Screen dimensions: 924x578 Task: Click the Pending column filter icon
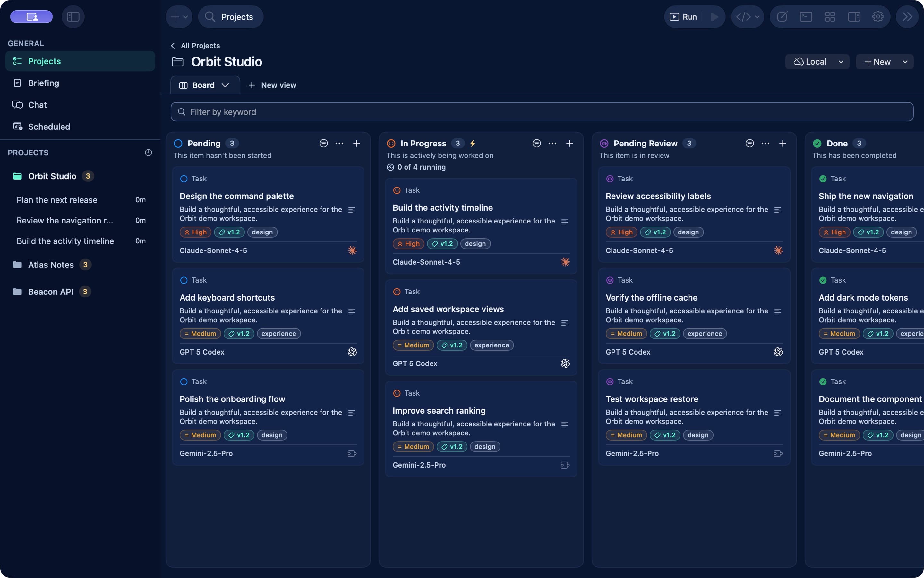323,143
